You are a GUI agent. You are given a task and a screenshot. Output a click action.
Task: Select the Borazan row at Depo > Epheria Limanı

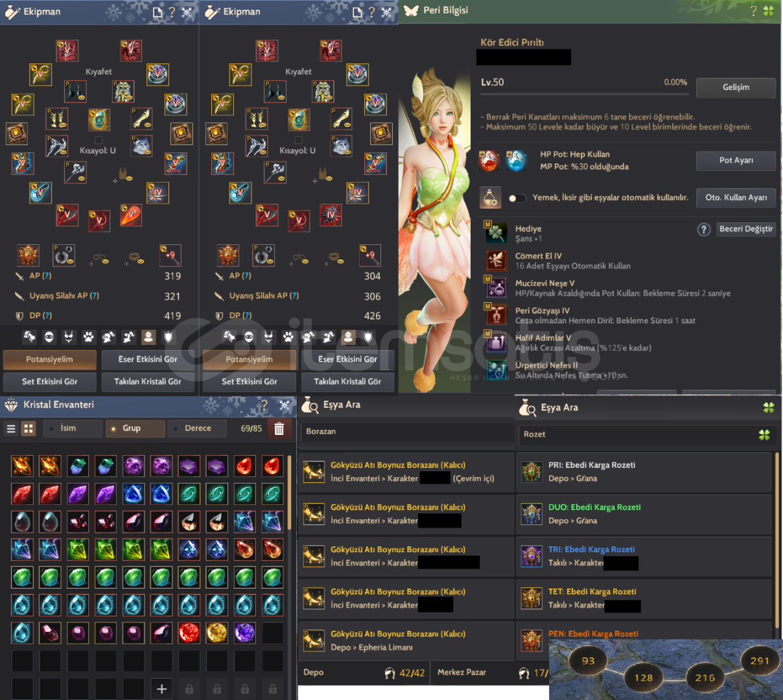tap(406, 640)
